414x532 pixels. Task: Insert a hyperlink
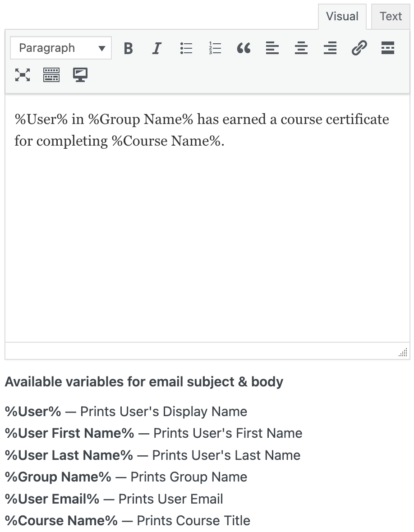click(359, 48)
